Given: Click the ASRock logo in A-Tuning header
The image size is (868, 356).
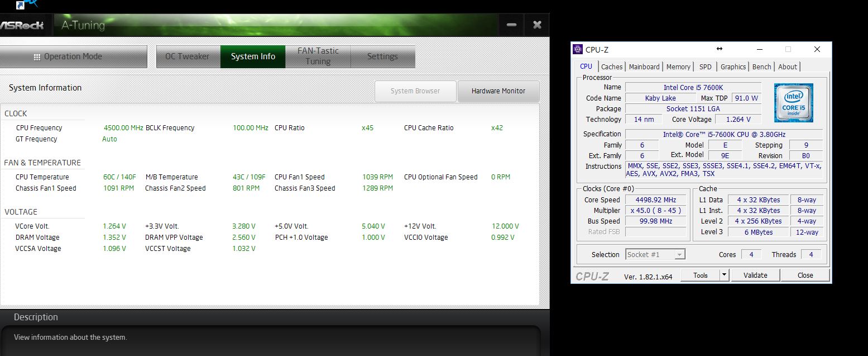Looking at the screenshot, I should click(x=22, y=25).
